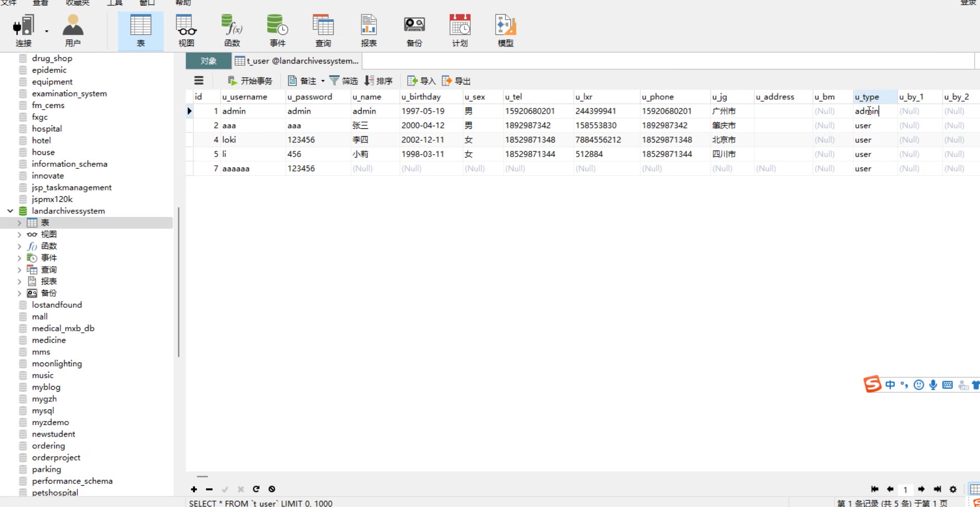Viewport: 980px width, 507px height.
Task: Click the 导入 import button
Action: click(421, 81)
